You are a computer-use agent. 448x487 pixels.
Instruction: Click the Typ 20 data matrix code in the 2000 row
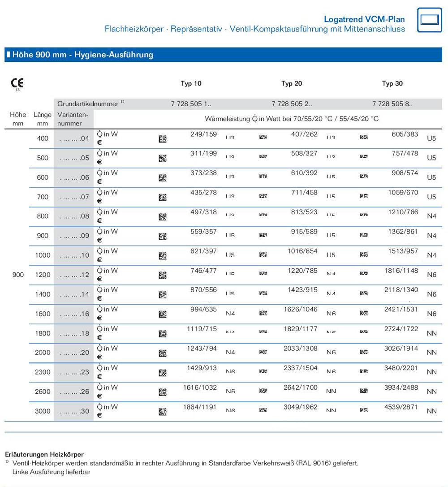coord(263,352)
